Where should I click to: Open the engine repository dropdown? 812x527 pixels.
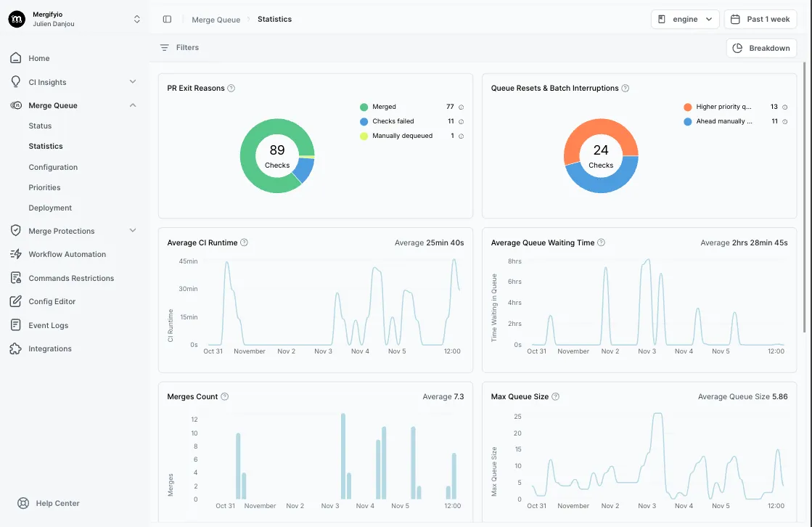tap(684, 20)
